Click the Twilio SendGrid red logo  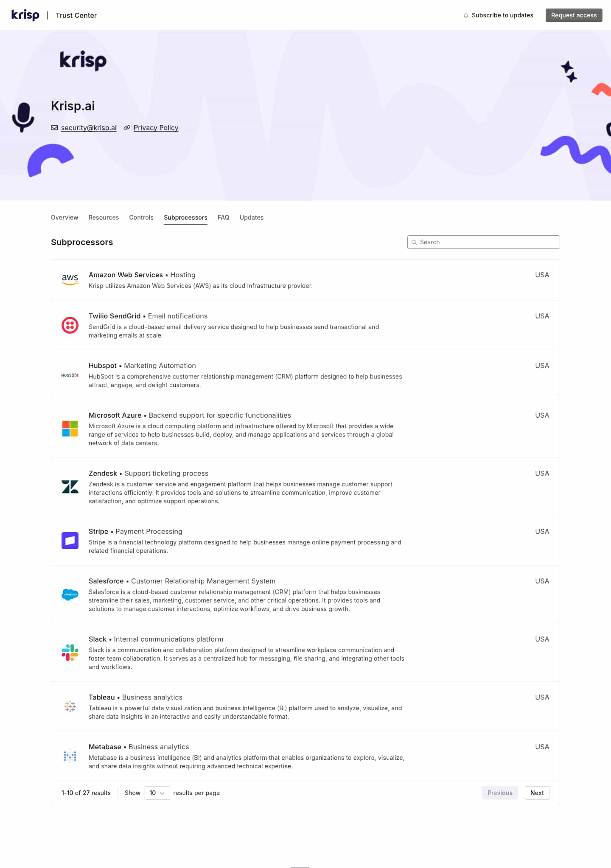[70, 325]
